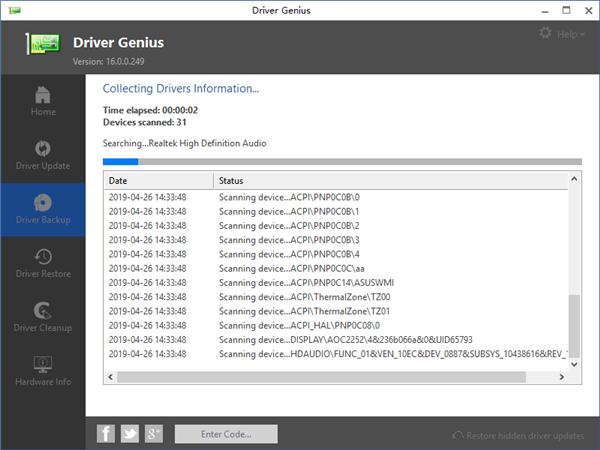The image size is (600, 450).
Task: Open the Google Plus icon
Action: click(x=154, y=433)
